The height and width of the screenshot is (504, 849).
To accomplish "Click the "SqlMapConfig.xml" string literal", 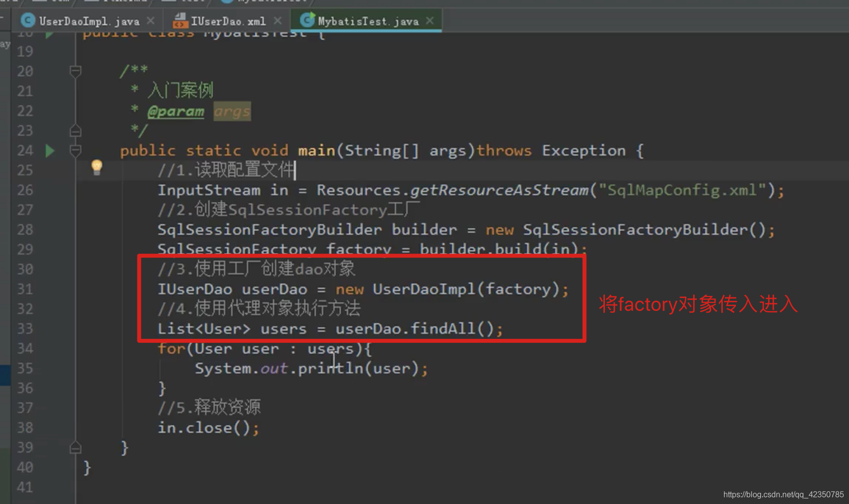I will pyautogui.click(x=682, y=190).
